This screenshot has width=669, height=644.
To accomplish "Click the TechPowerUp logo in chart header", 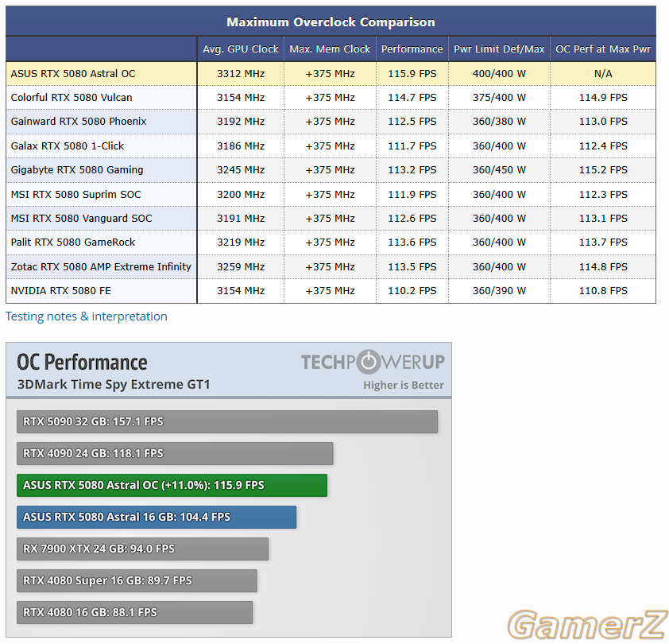I will (373, 362).
